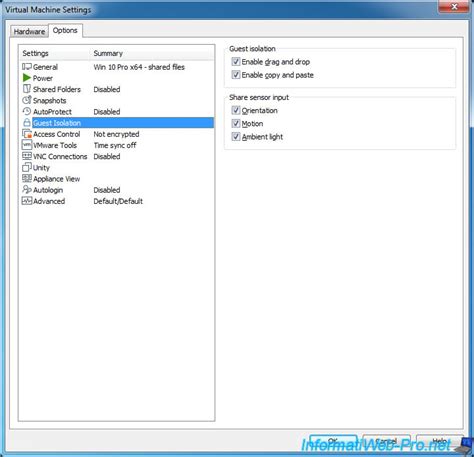The image size is (474, 457).
Task: Click the Autologin user icon
Action: (x=27, y=189)
